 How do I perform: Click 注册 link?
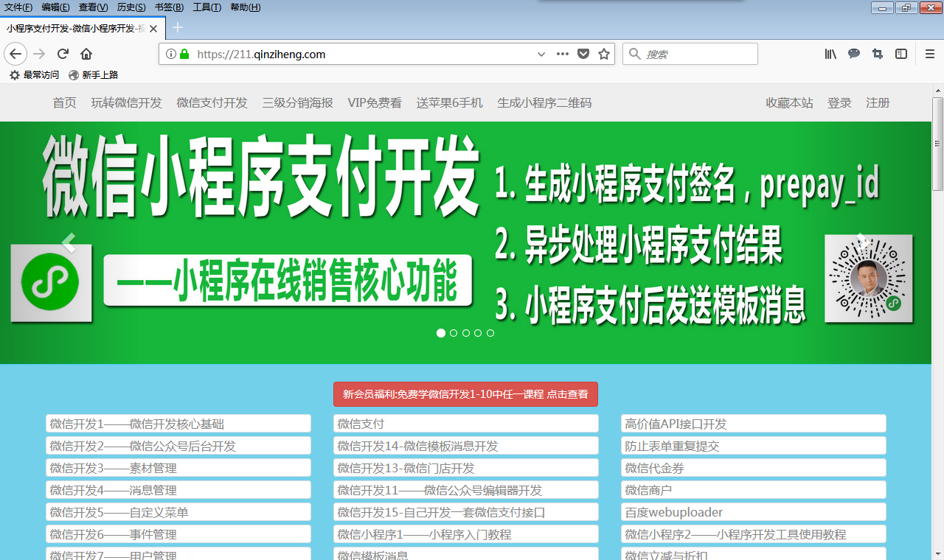pyautogui.click(x=878, y=103)
